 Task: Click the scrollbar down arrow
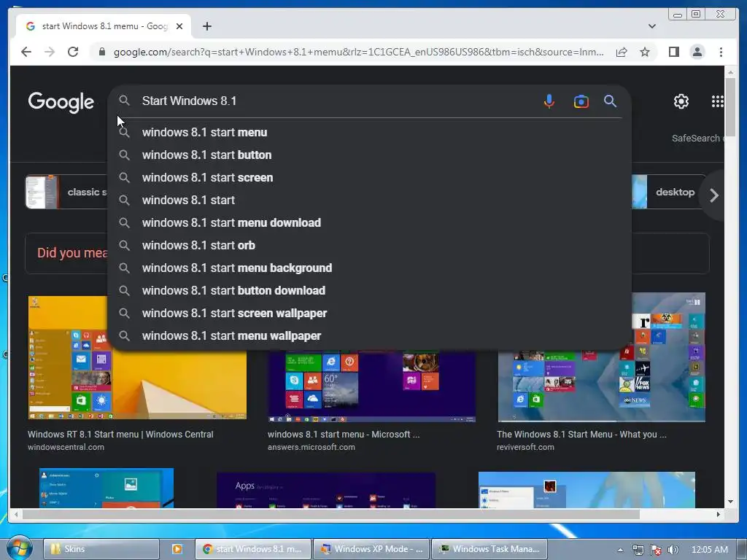click(730, 502)
